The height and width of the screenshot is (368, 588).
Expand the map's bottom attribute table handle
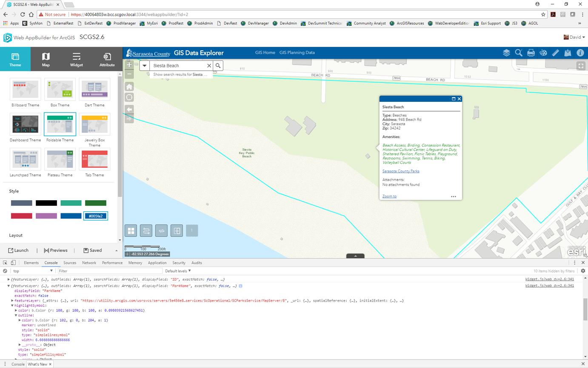click(355, 256)
